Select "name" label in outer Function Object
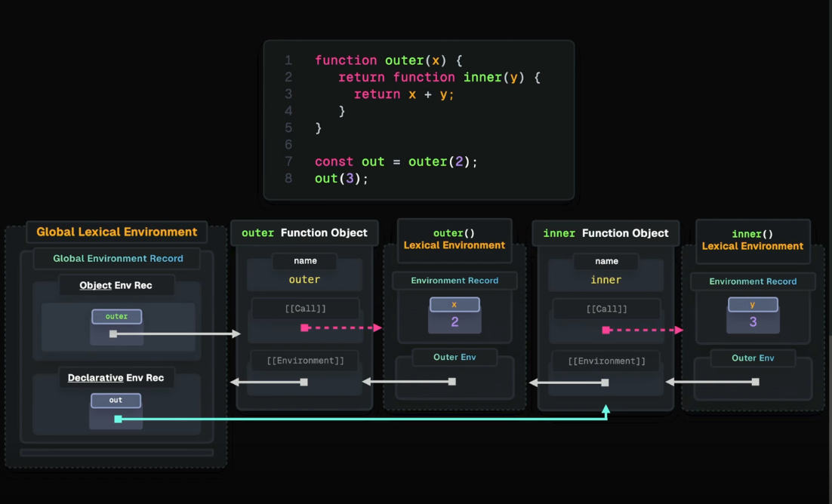The height and width of the screenshot is (504, 832). (305, 260)
